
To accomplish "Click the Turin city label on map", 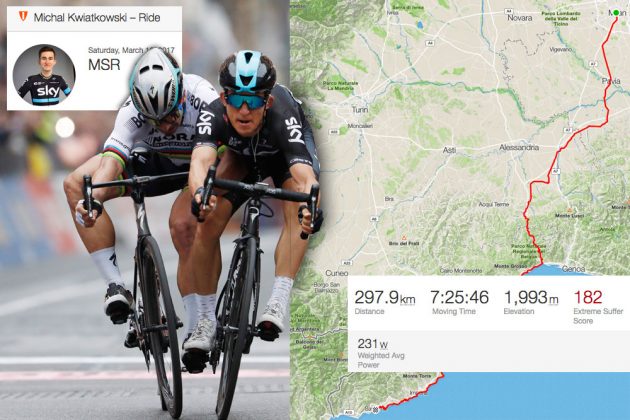I will coord(360,110).
